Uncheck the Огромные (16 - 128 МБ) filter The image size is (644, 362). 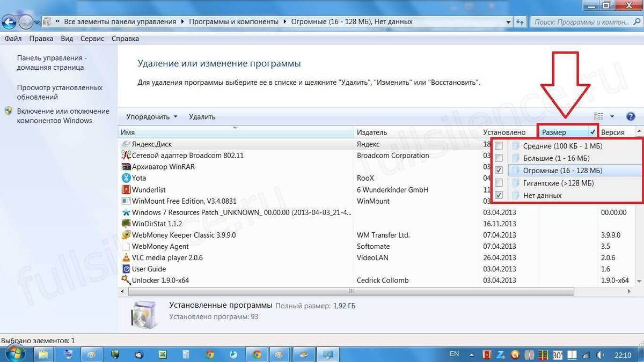[499, 171]
